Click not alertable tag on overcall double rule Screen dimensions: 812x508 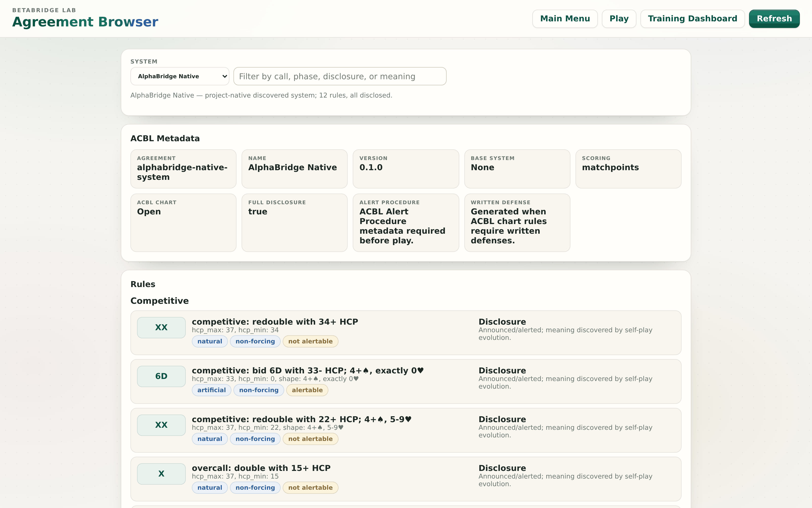click(310, 487)
